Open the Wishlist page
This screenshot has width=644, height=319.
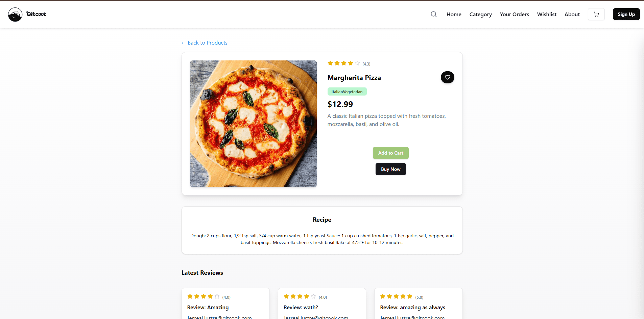547,14
